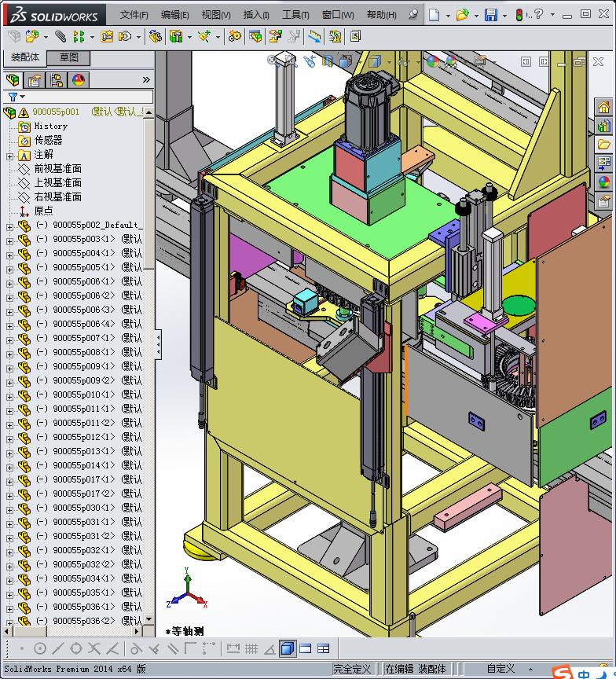This screenshot has width=616, height=679.
Task: Select the DisplayManager color ball tab icon
Action: [x=79, y=79]
